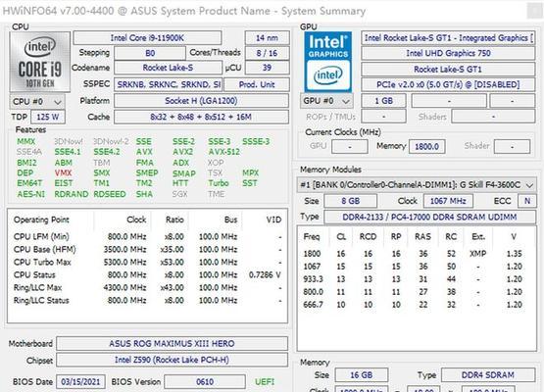544x392 pixels.
Task: Click the GPU memory clock 1800.0 field
Action: click(x=426, y=146)
